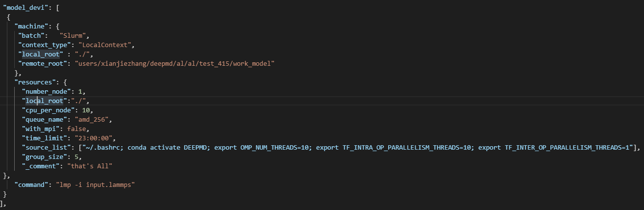Click the "command" key
This screenshot has height=210, width=644.
click(32, 184)
